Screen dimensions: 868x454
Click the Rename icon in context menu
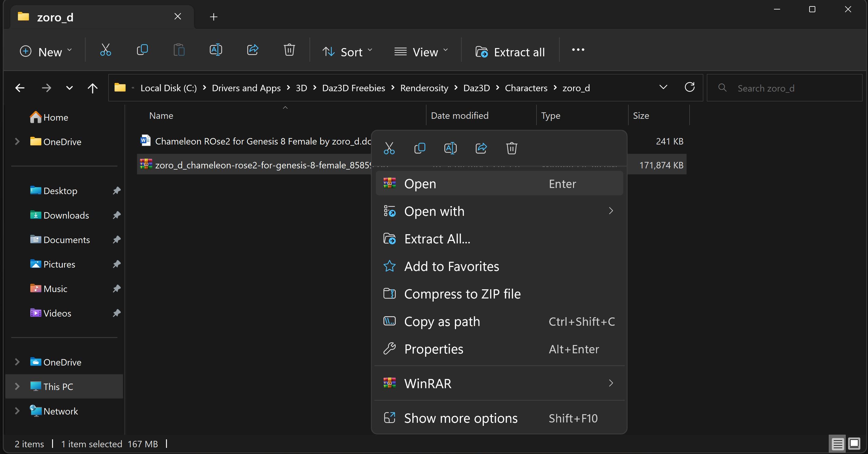(x=450, y=148)
